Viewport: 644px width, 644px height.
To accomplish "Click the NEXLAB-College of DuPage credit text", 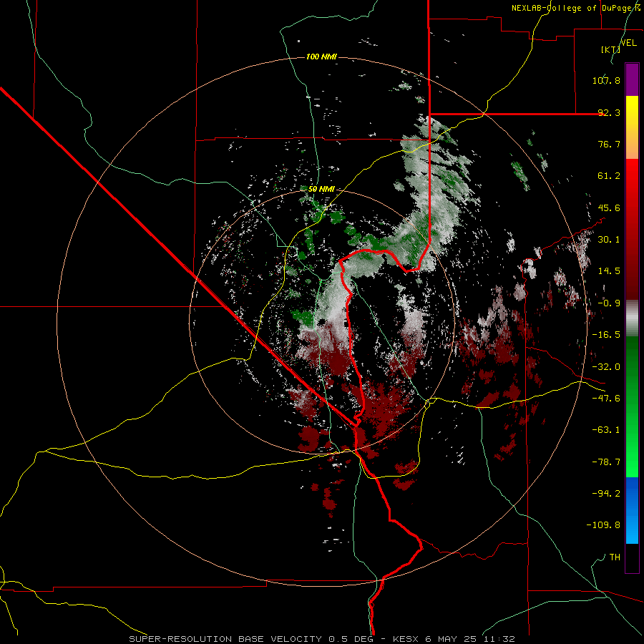I will pos(573,8).
